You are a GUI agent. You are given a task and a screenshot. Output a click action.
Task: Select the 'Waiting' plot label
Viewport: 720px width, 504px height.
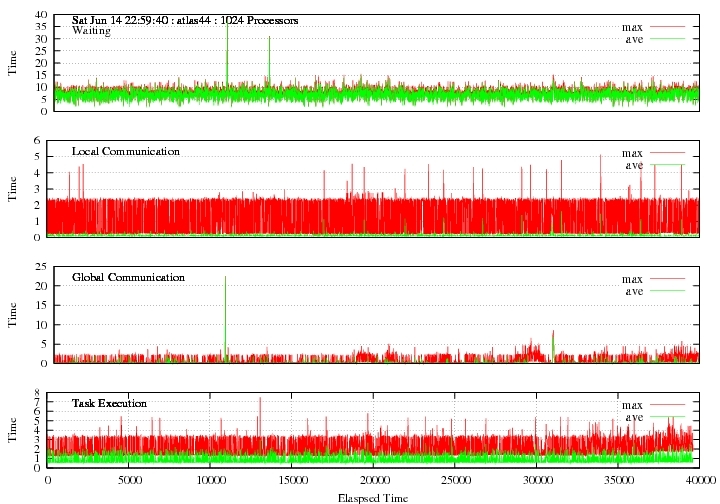91,32
